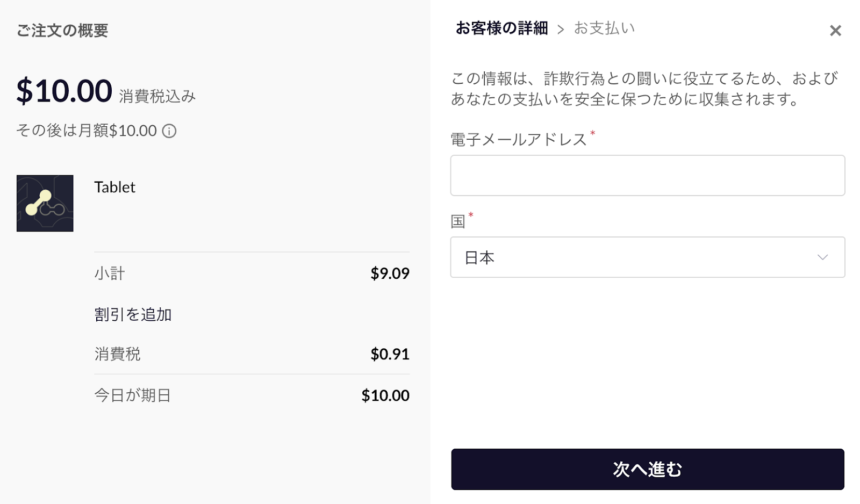Screen dimensions: 860x504
Task: Select the お支払い breadcrumb step
Action: 605,28
